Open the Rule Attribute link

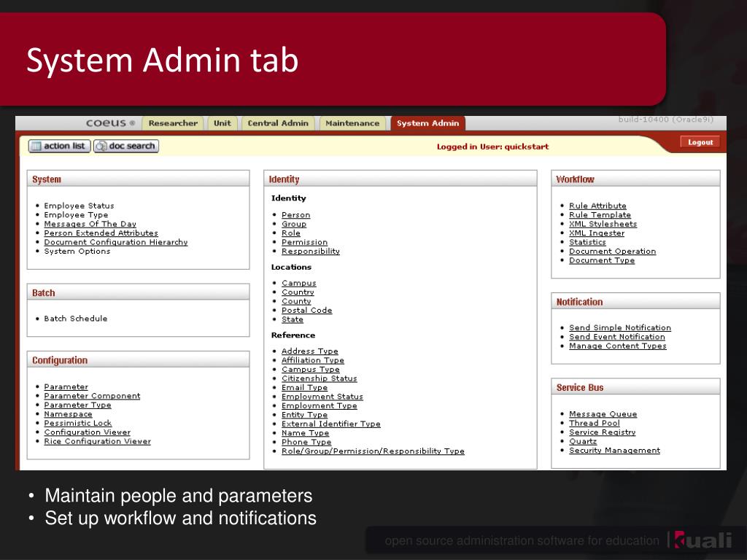(598, 206)
